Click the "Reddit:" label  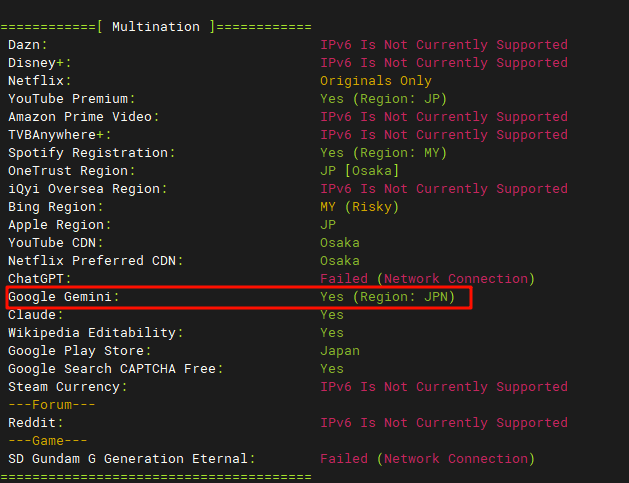click(x=36, y=423)
